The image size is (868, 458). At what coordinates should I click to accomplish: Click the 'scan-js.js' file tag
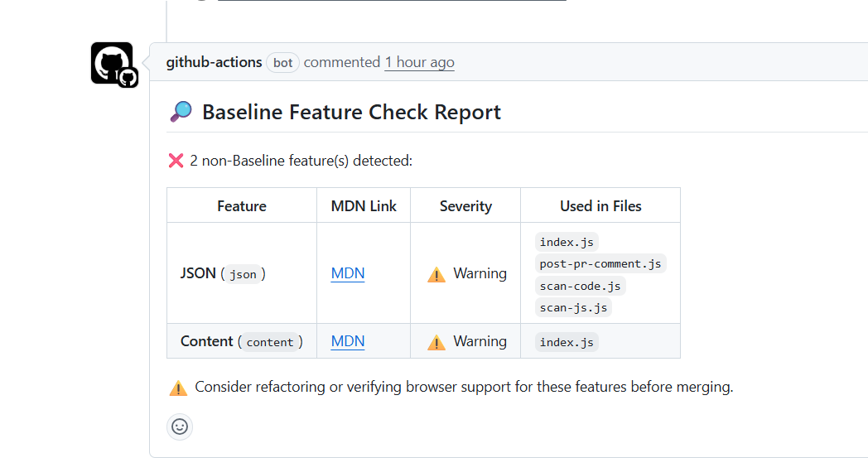(573, 307)
